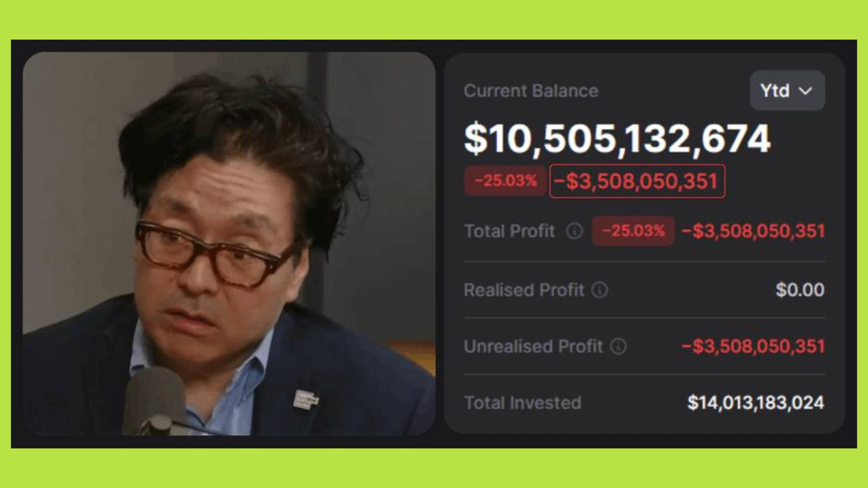The height and width of the screenshot is (488, 868).
Task: Click the -25.03% badge under the balance
Action: 505,181
